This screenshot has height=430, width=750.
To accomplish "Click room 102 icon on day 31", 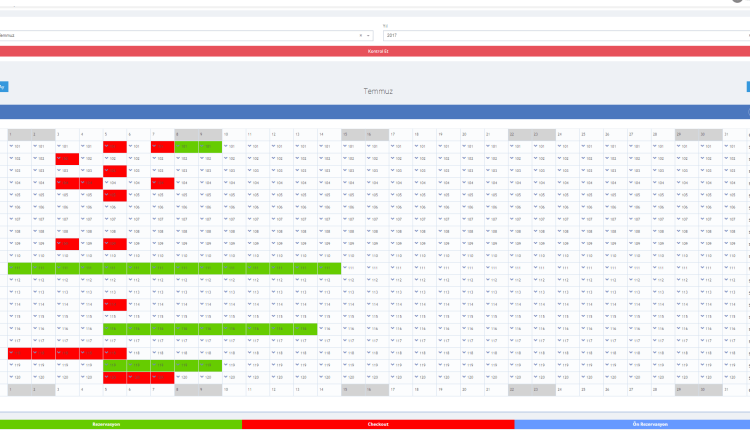I will point(727,159).
